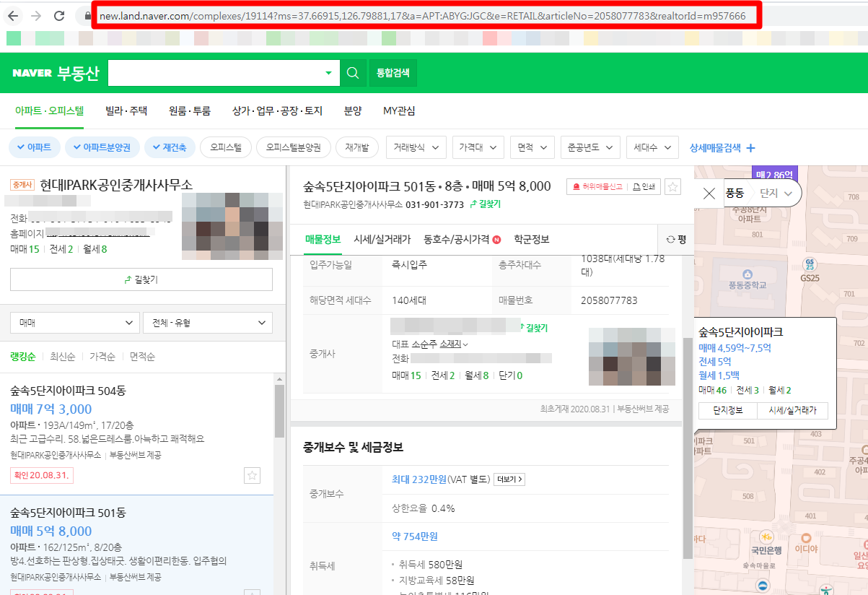This screenshot has height=595, width=868.
Task: Open the 세대수 dropdown
Action: 653,147
